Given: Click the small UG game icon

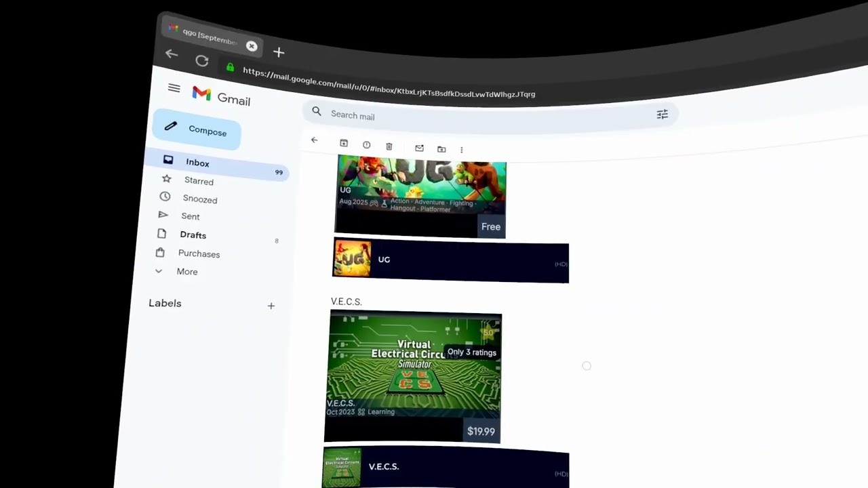Looking at the screenshot, I should tap(352, 258).
